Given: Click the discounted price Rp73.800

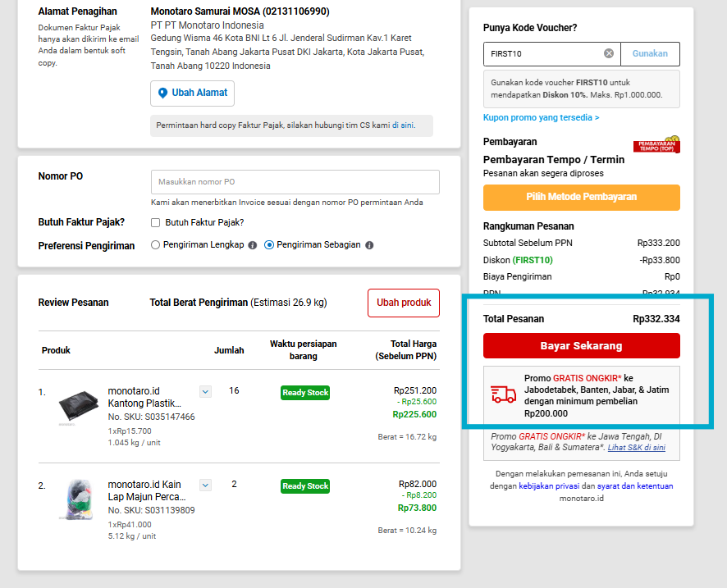Looking at the screenshot, I should pos(417,508).
